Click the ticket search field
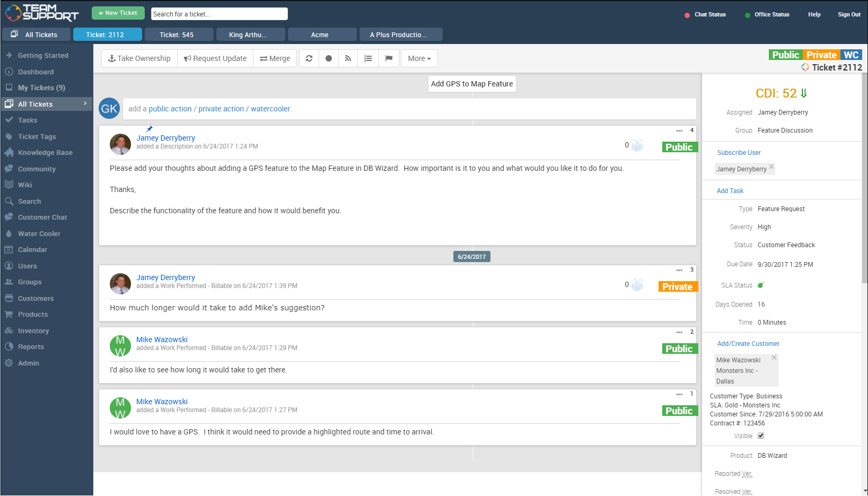 219,14
